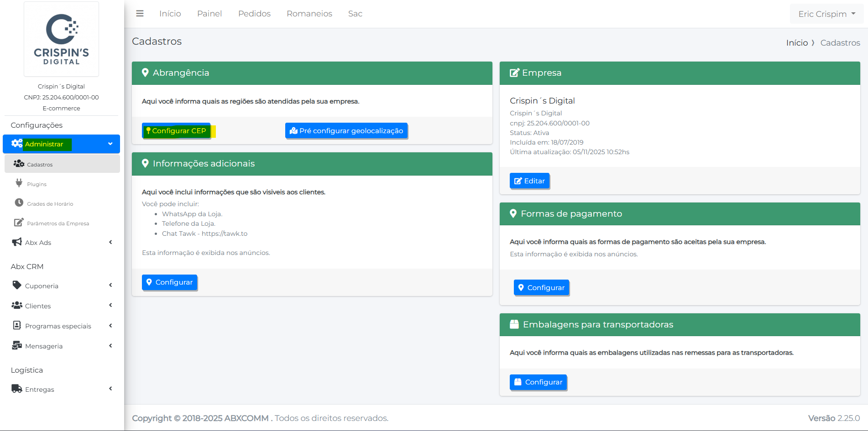Open the Eric Crispim user dropdown
Screen dimensions: 868x431
coord(826,14)
